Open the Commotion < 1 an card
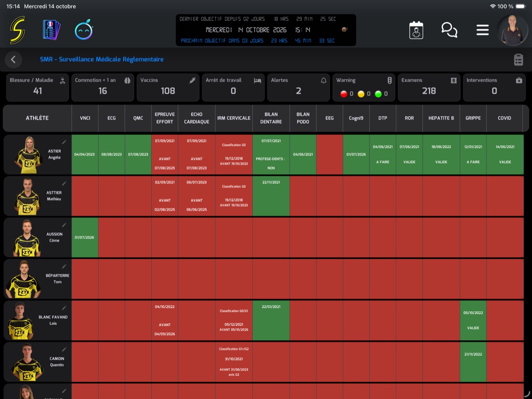 click(102, 87)
